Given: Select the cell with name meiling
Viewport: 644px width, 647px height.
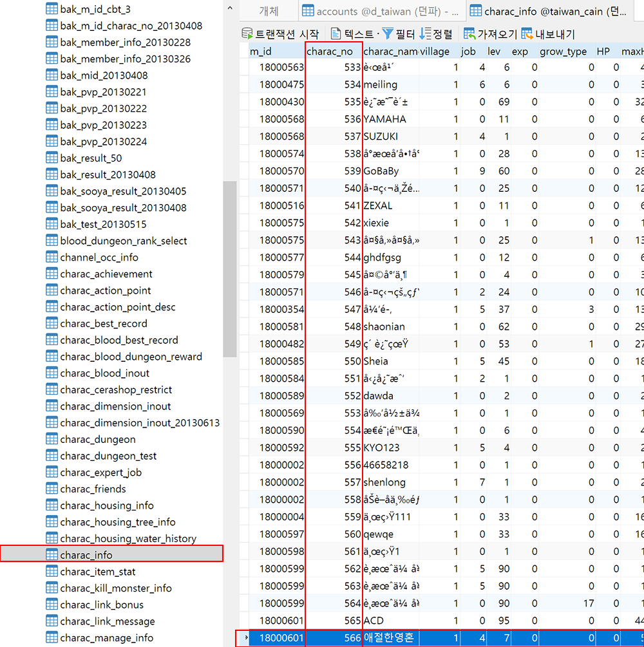Looking at the screenshot, I should click(390, 84).
